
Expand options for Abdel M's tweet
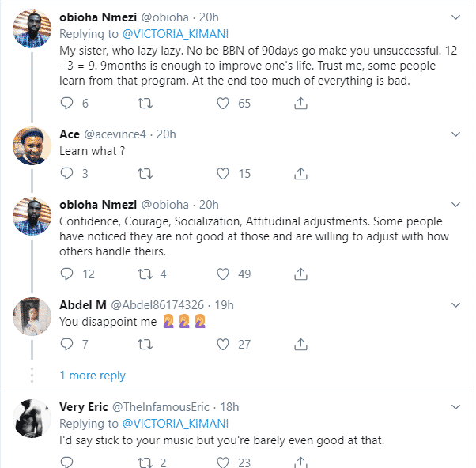tap(455, 304)
